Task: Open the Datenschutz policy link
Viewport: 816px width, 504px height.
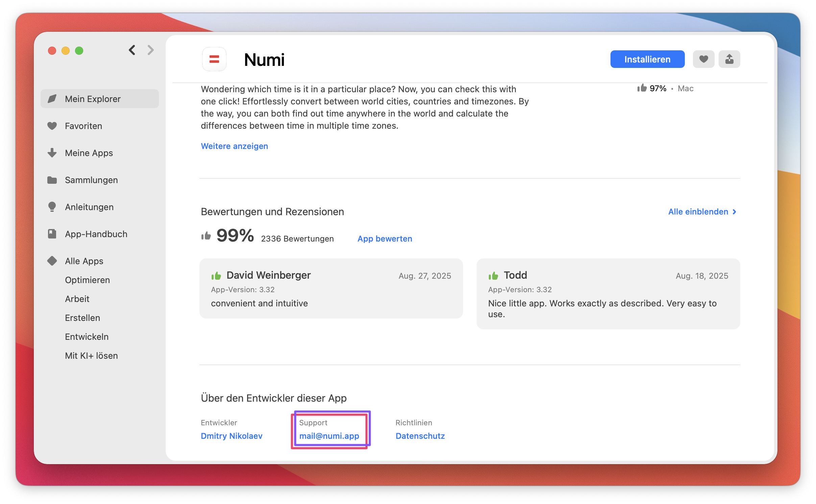Action: tap(420, 436)
